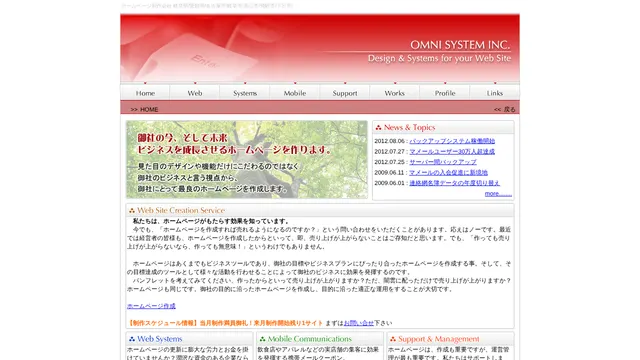Click the tree hero banner image
Viewport: 640px width, 360px height.
247,159
